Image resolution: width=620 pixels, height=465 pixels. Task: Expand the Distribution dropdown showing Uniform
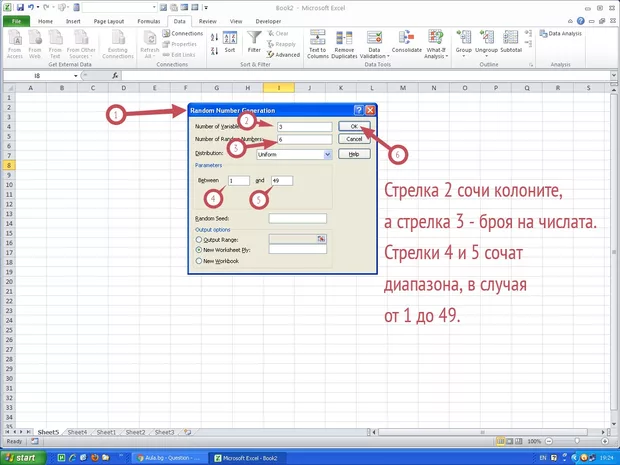pos(327,154)
